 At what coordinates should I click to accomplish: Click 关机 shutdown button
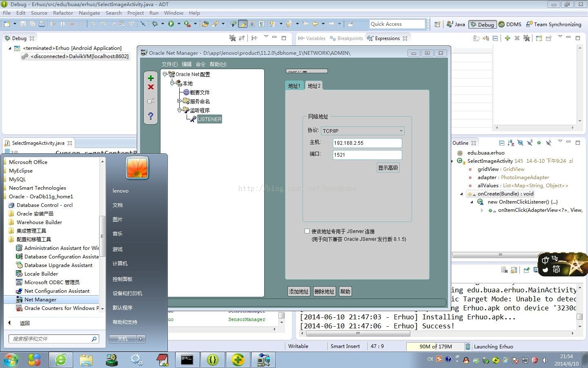point(123,339)
